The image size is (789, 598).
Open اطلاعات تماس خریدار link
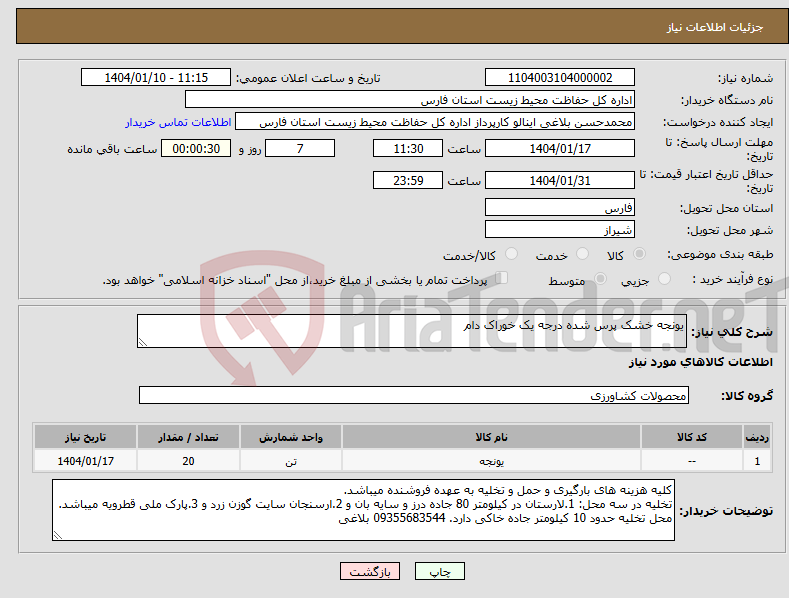(178, 122)
